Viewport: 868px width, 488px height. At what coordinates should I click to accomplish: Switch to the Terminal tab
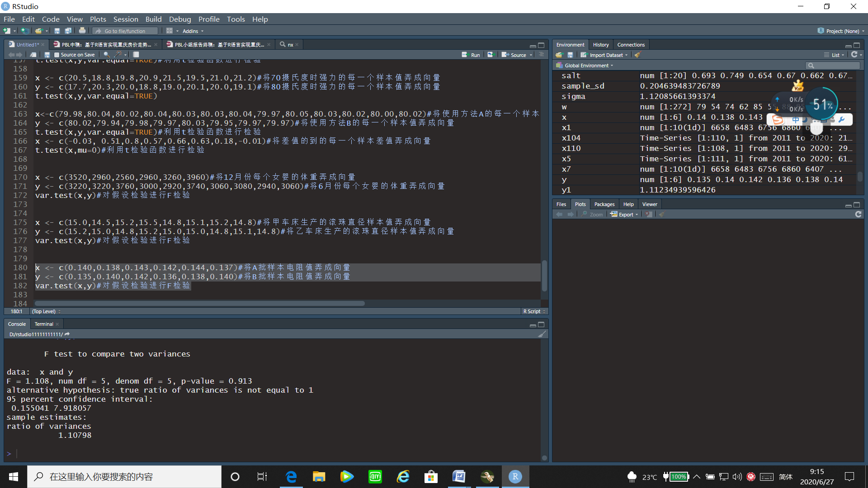click(x=44, y=324)
